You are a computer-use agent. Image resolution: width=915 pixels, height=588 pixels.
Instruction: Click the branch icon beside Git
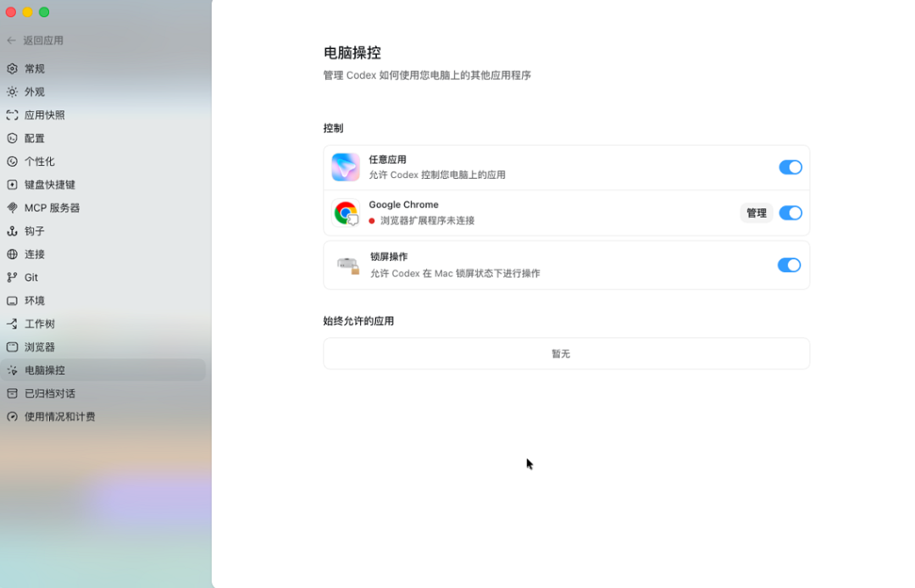[12, 278]
